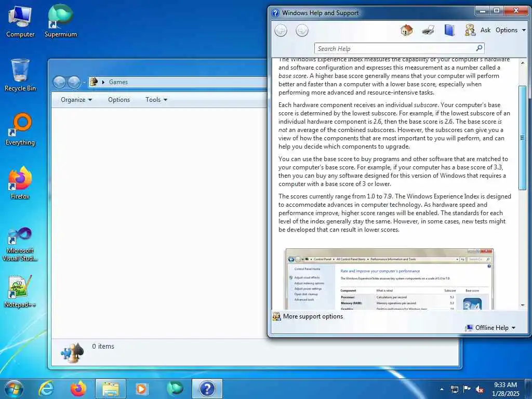Screen dimensions: 532x399
Task: Click the 'Windows Help and Support' title text
Action: (320, 13)
